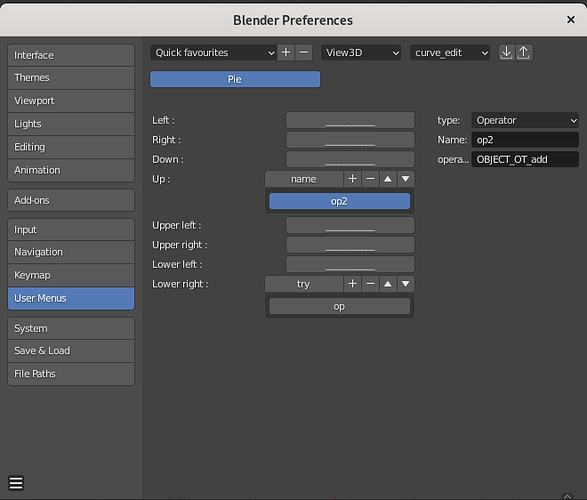Remove item with minus in Lower right row
The height and width of the screenshot is (500, 587).
(370, 284)
